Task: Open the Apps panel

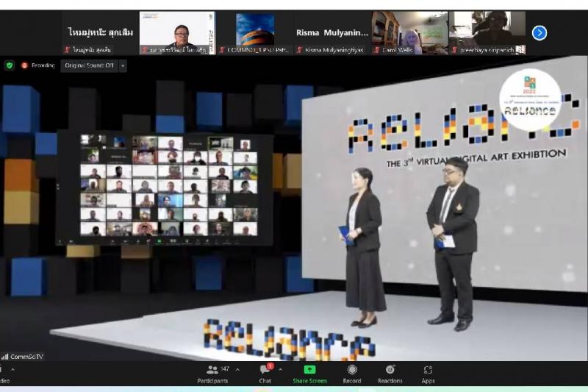Action: point(428,373)
